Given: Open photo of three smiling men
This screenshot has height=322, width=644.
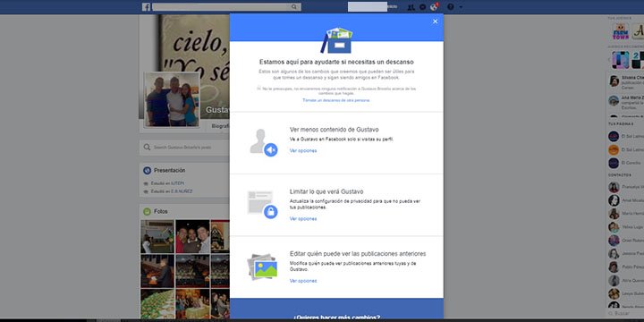Looking at the screenshot, I should point(192,236).
